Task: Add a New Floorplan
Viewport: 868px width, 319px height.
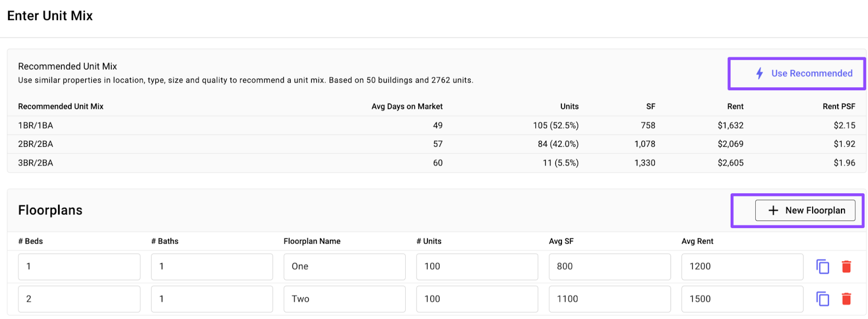Action: 805,210
